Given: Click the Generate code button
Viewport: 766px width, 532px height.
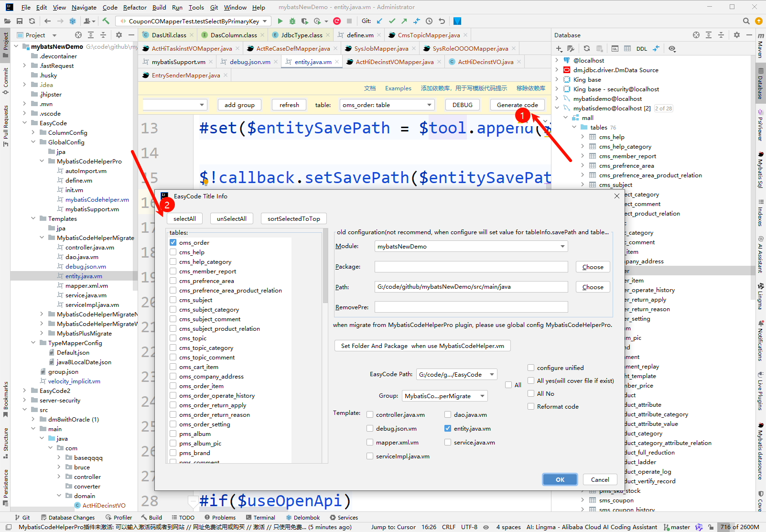Looking at the screenshot, I should point(517,105).
